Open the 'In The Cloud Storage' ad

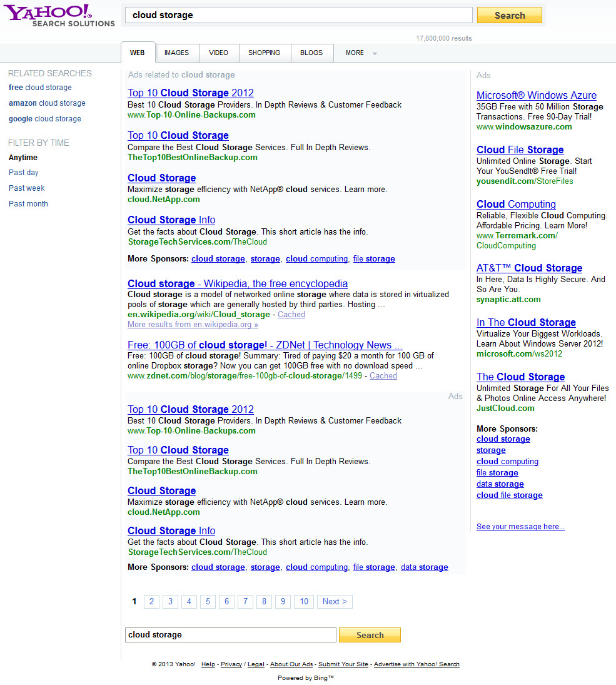tap(526, 322)
